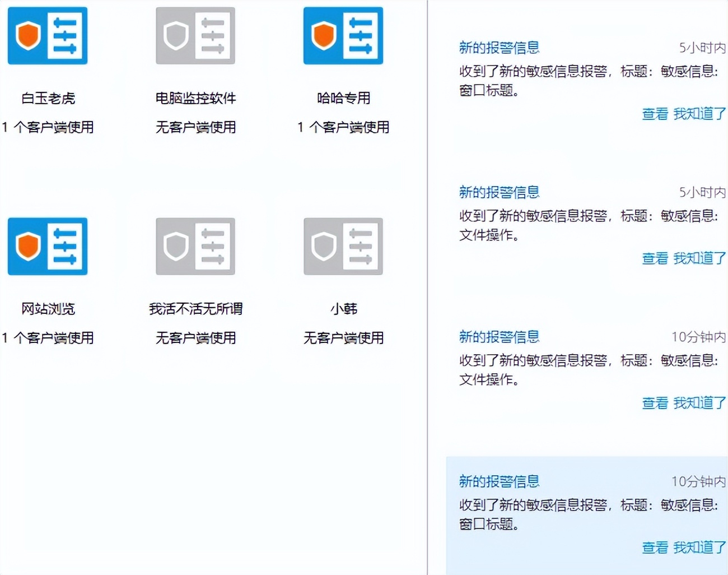Open the 哈哈专用 policy icon
This screenshot has height=575, width=728.
pos(343,35)
